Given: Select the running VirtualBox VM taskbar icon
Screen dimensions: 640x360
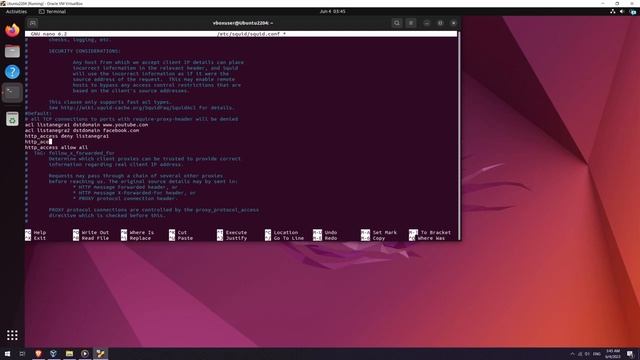Looking at the screenshot, I should click(x=100, y=353).
